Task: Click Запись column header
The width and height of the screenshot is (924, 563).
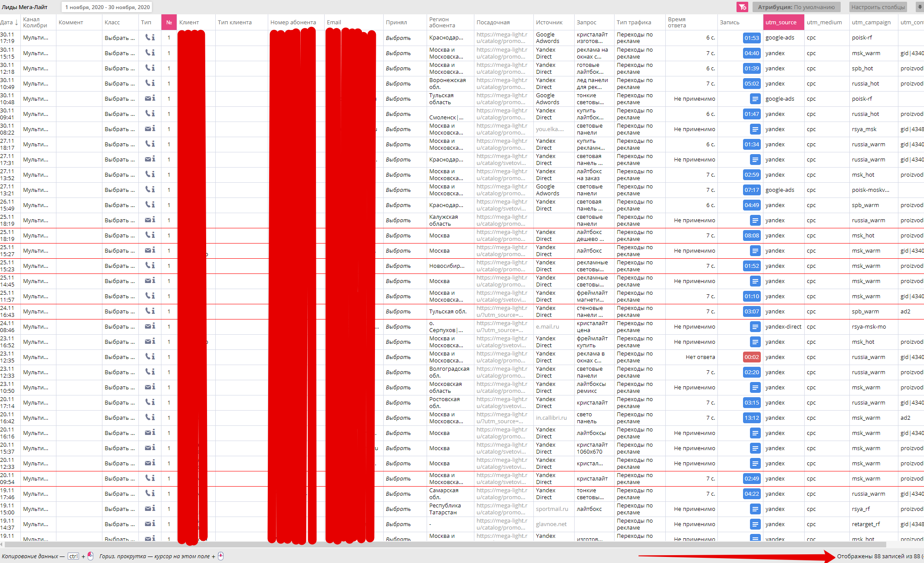Action: [729, 22]
